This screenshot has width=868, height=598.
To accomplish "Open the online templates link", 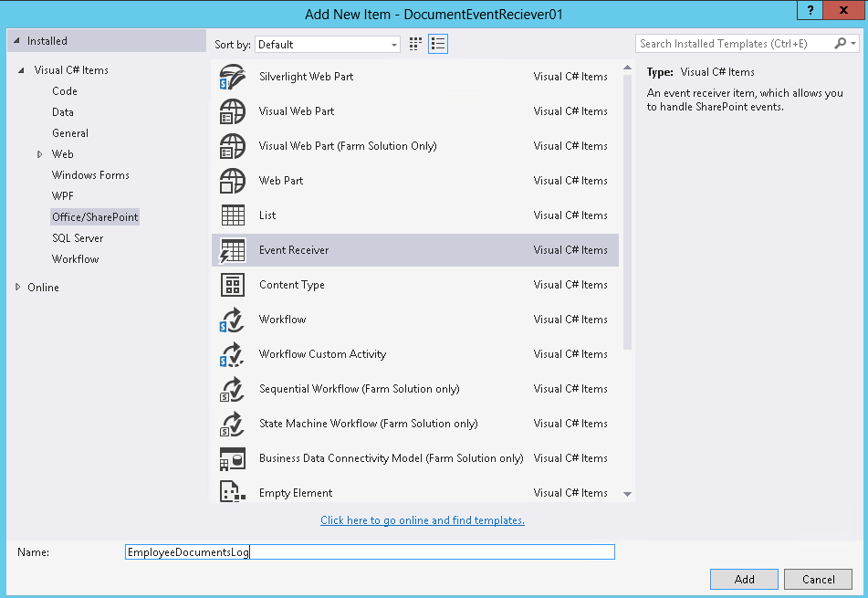I will (422, 519).
